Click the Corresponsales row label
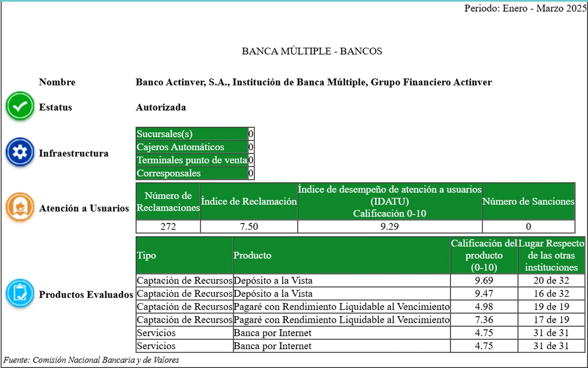This screenshot has width=588, height=368. point(192,173)
